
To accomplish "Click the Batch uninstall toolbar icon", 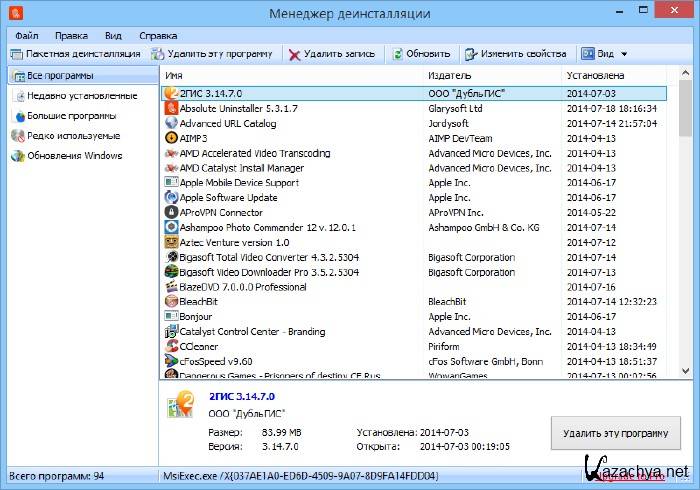I will point(16,54).
